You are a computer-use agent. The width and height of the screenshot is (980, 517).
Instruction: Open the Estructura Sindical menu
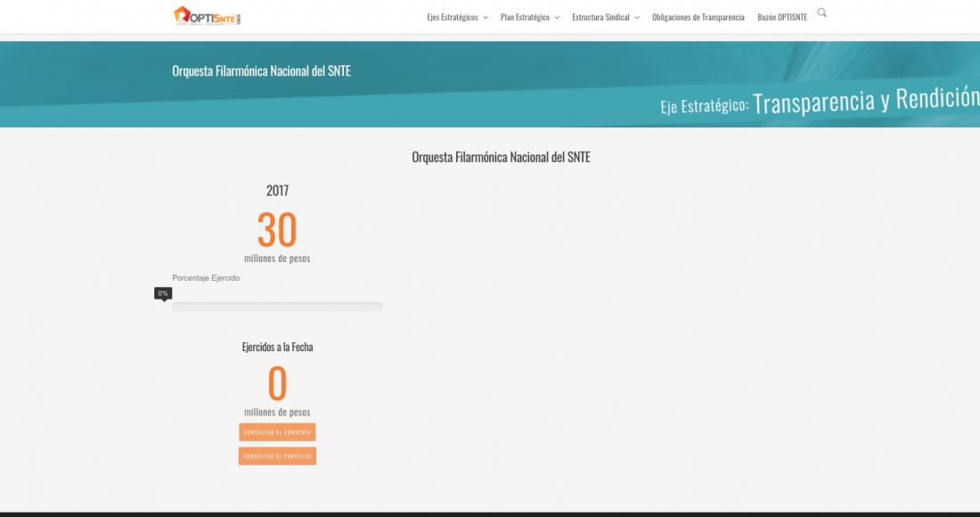tap(600, 17)
